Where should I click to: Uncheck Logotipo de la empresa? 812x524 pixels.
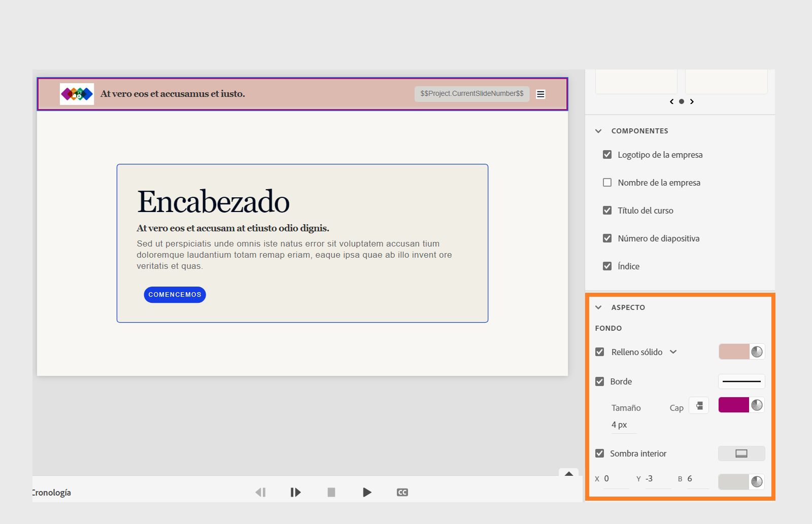point(607,155)
